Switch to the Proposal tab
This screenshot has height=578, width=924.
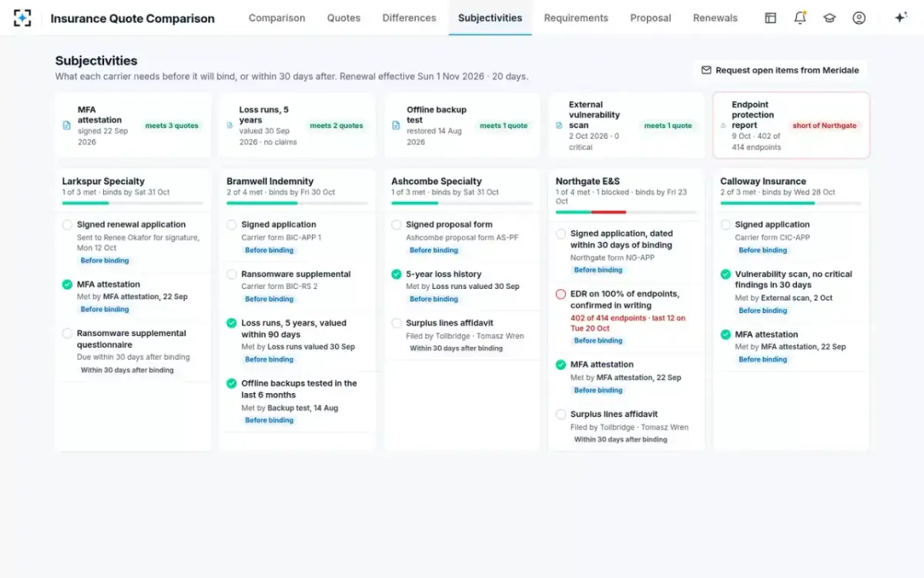(651, 18)
